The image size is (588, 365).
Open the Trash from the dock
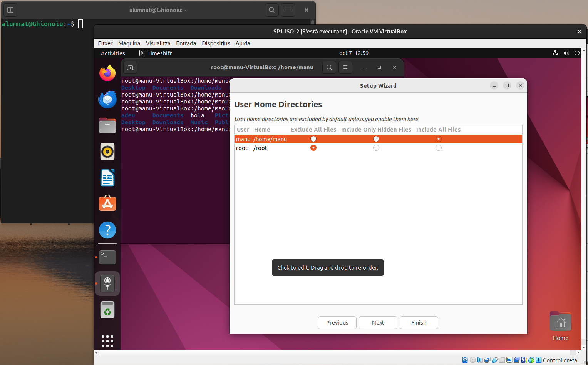[x=107, y=310]
